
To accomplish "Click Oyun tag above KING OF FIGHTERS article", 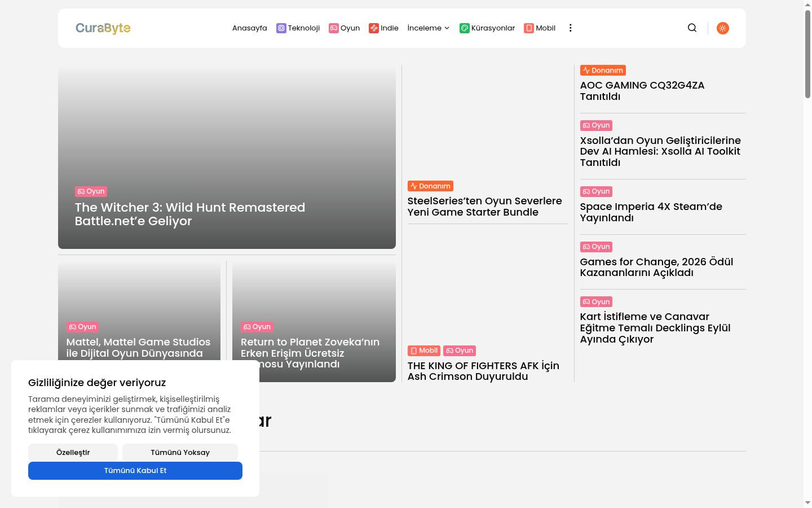I will [460, 351].
